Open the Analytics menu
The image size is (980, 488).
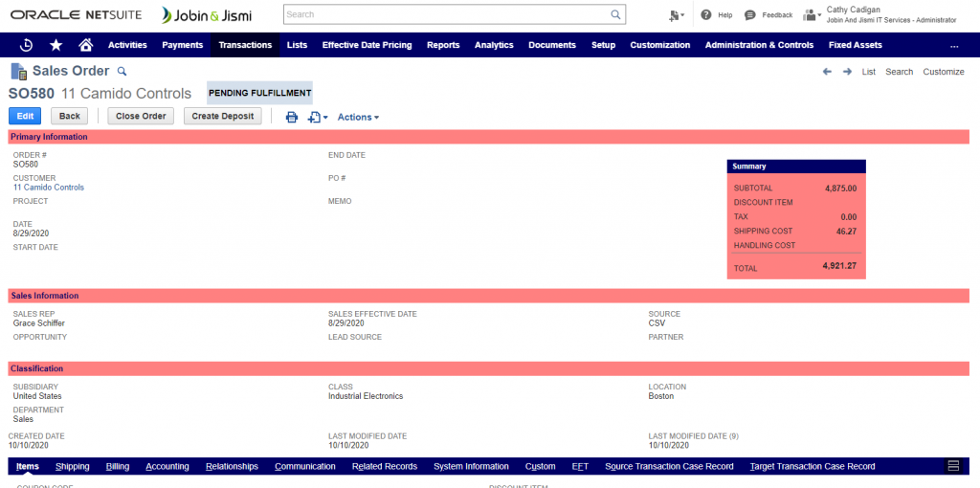pos(494,45)
